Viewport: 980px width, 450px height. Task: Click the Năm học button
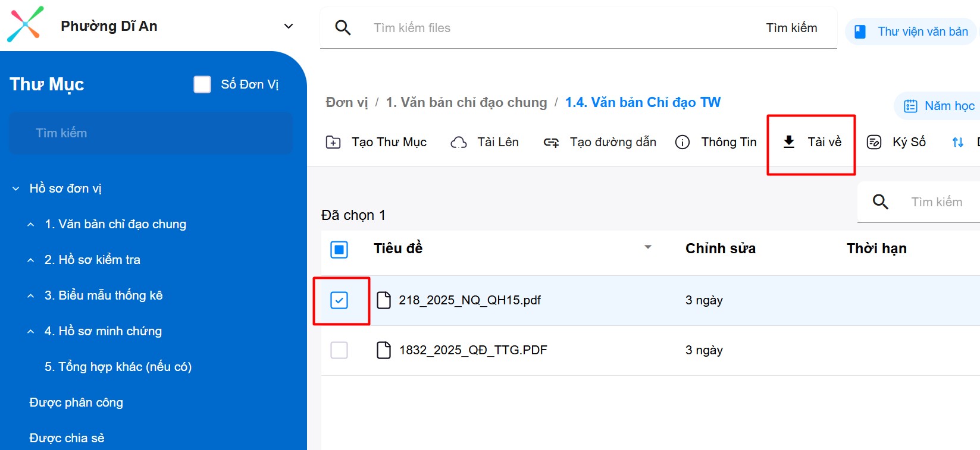pos(939,106)
